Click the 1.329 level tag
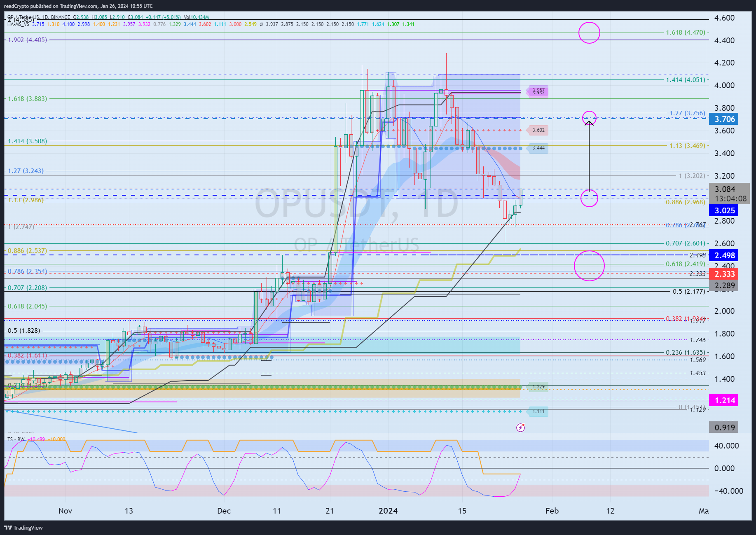 click(x=538, y=387)
